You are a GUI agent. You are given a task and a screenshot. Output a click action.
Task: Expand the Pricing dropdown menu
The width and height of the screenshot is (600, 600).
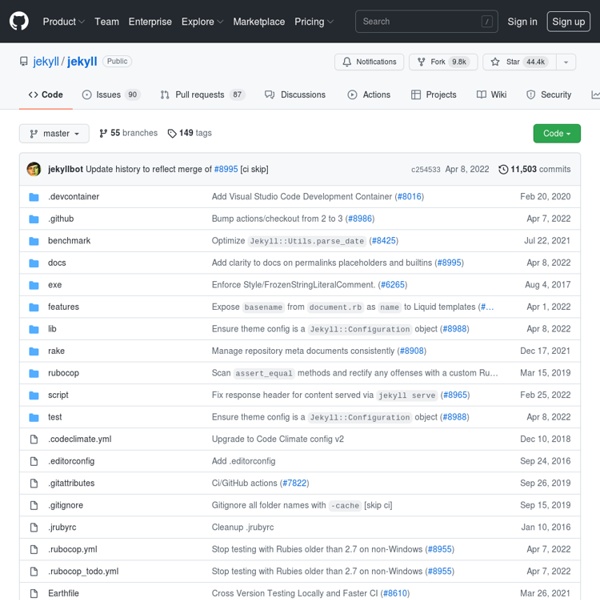[x=314, y=22]
